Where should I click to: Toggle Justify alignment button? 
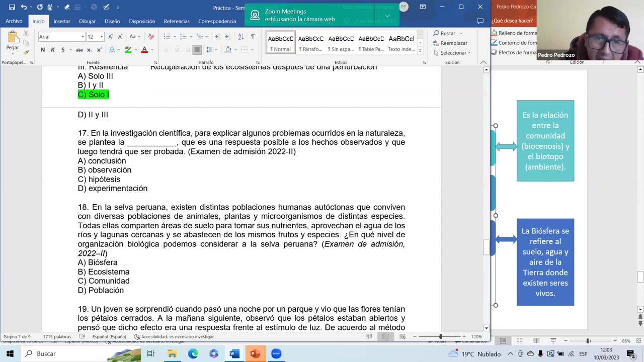(197, 50)
